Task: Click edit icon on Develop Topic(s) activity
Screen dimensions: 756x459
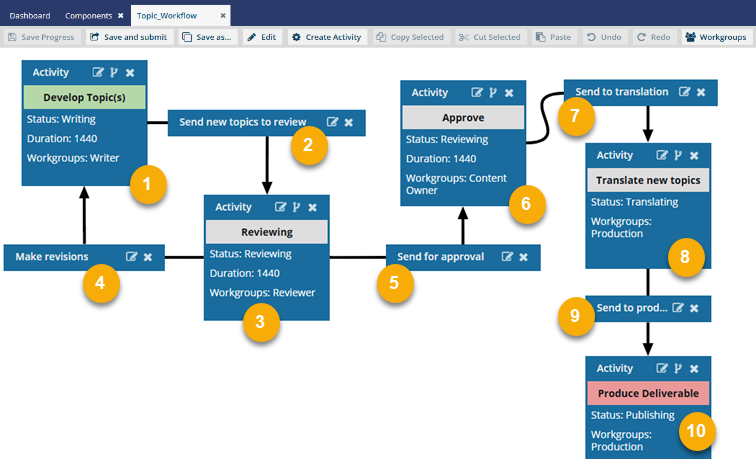Action: [x=98, y=73]
